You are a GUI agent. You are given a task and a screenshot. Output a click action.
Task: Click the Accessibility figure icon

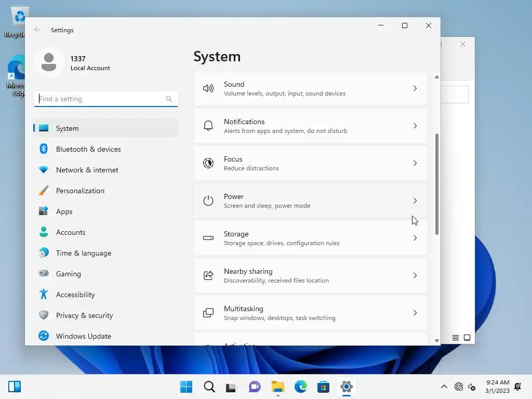44,294
